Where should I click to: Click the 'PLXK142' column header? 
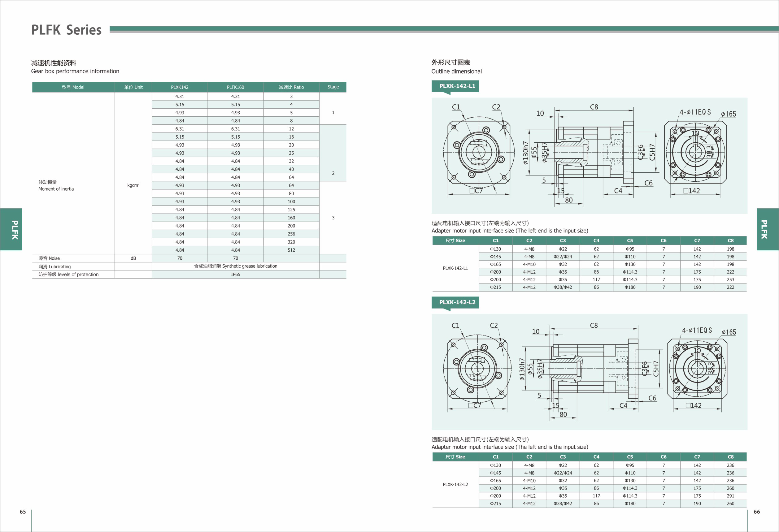[x=180, y=87]
